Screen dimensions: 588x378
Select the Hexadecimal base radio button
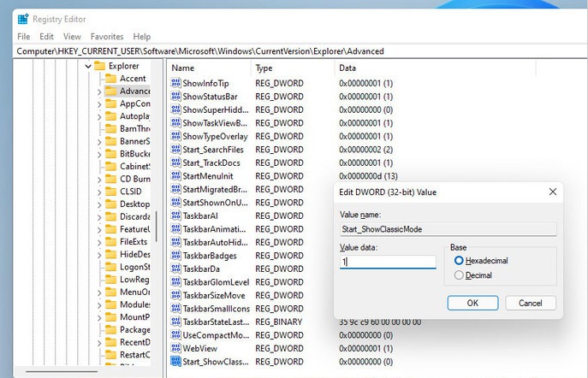click(459, 260)
